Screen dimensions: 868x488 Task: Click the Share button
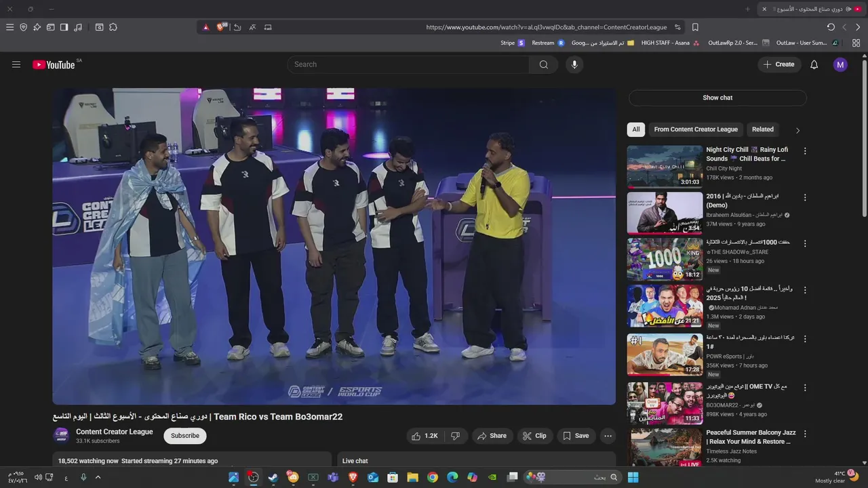492,436
